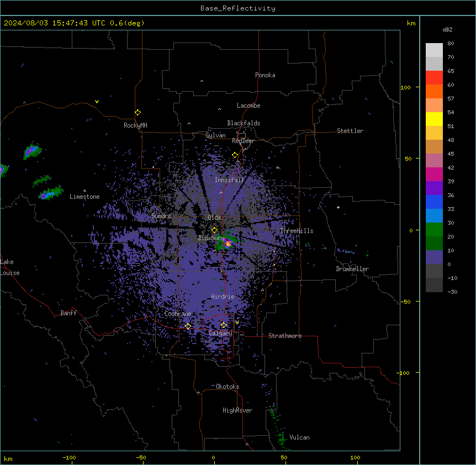This screenshot has width=476, height=465.
Task: Select the RockyMH label
Action: tap(135, 125)
